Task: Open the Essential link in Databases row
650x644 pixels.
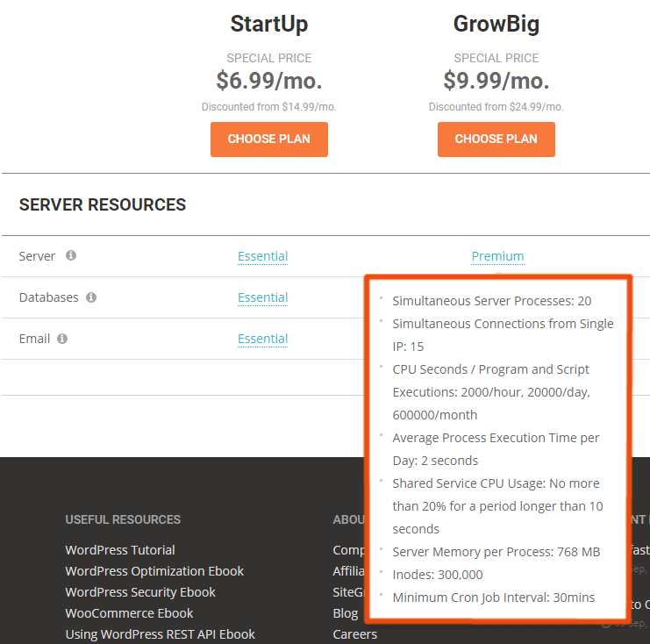Action: click(263, 297)
